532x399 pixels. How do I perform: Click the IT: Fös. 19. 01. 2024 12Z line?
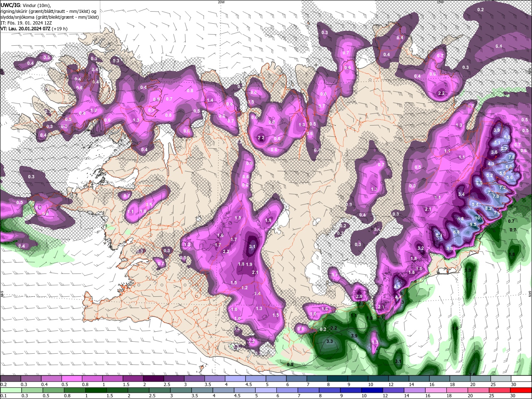[26, 23]
